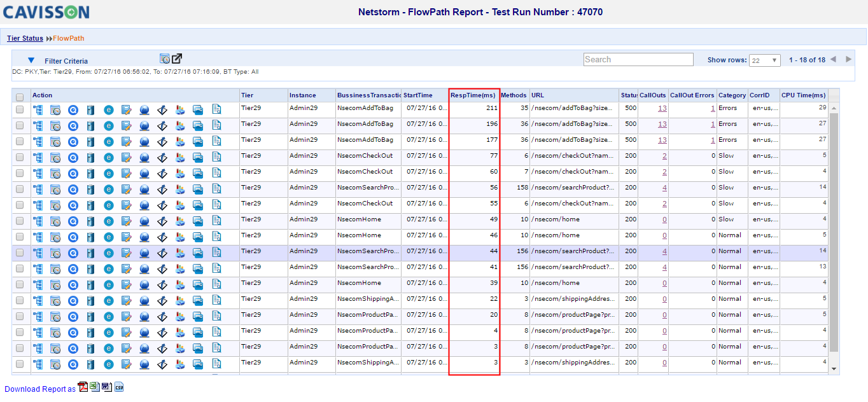This screenshot has height=402, width=868.
Task: Click 'NsecomCheckOut' in the 60 ms row
Action: (365, 172)
